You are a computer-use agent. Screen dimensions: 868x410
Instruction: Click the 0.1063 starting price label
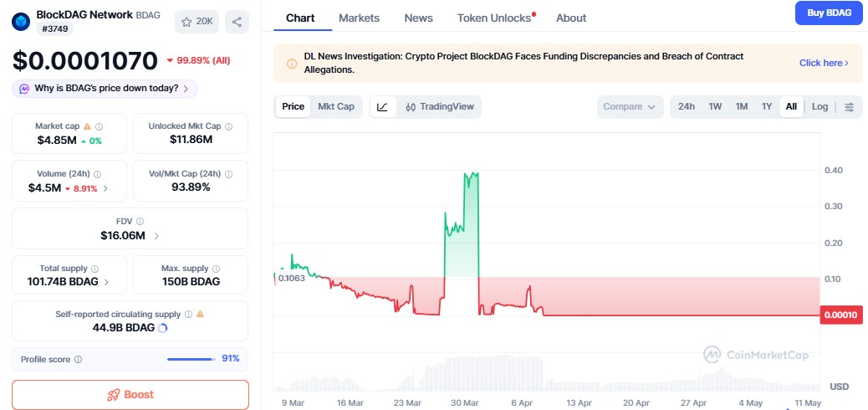[x=292, y=278]
